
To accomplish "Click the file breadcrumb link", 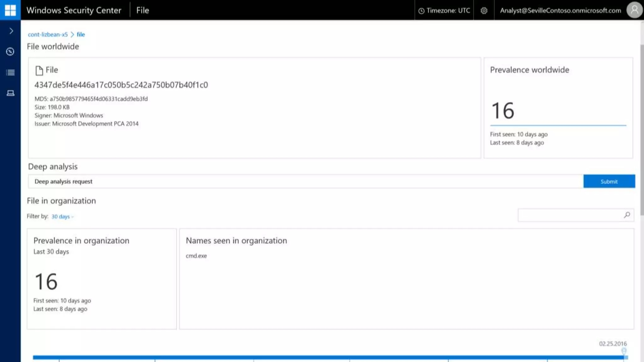I will (x=81, y=35).
